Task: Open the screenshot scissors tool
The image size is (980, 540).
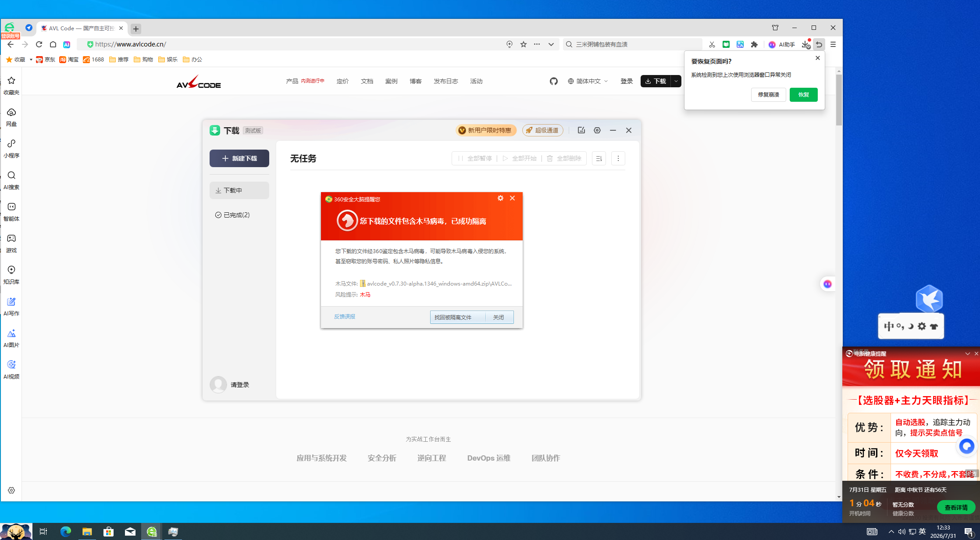Action: (x=712, y=44)
